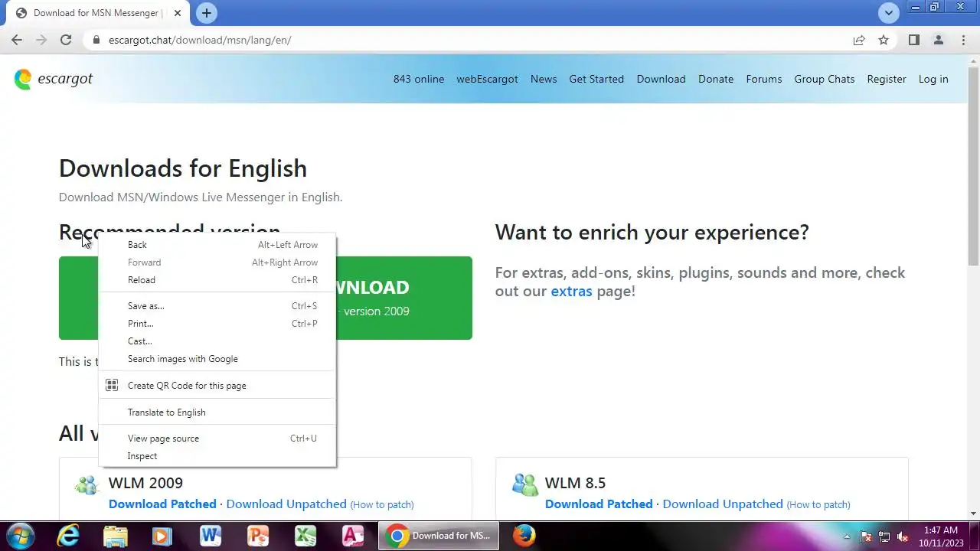Screen dimensions: 980x551
Task: Reload the page with toolbar refresh icon
Action: 66,40
